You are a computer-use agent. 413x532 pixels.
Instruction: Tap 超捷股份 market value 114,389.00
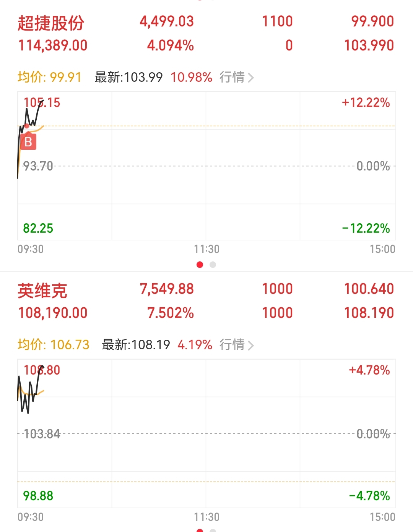coord(53,45)
